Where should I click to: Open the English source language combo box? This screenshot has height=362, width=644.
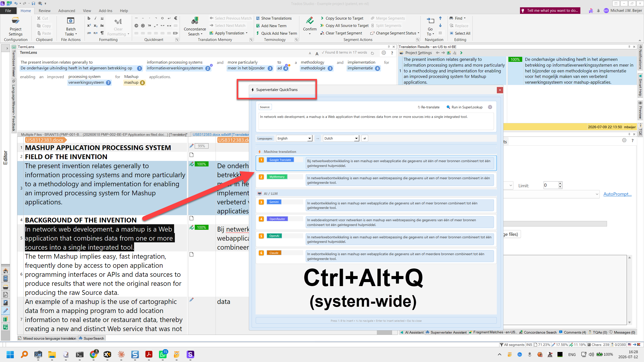[x=294, y=139]
